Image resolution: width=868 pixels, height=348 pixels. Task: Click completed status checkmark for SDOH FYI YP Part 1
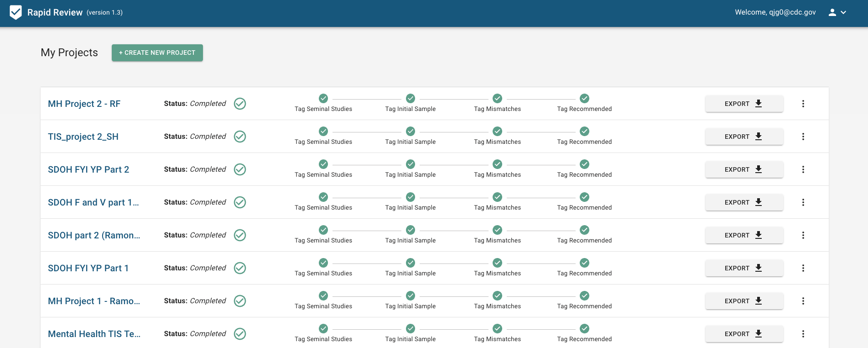point(240,268)
